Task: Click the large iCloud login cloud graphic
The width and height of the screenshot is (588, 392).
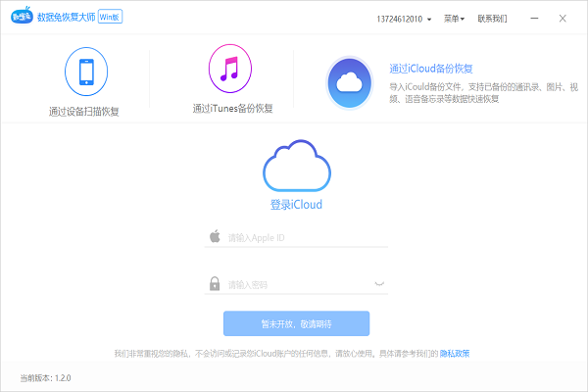Action: pos(297,166)
